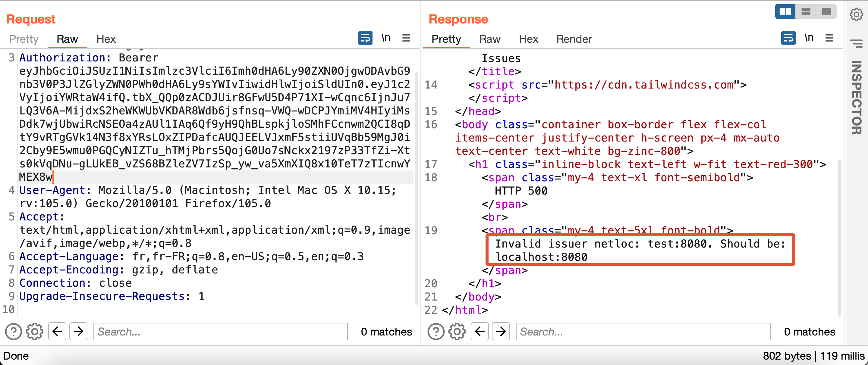Switch Request view to Hex tab
Viewport: 868px width, 365px height.
[x=106, y=39]
